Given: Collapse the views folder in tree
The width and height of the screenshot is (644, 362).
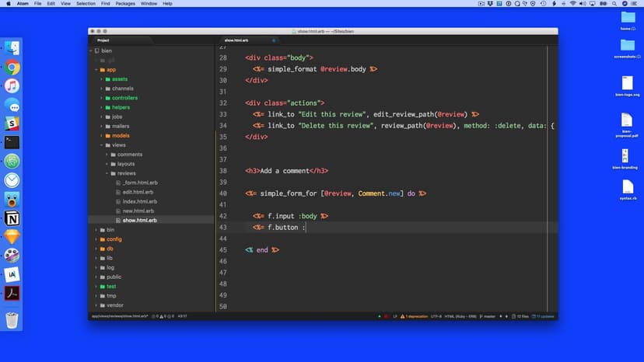Looking at the screenshot, I should point(101,145).
